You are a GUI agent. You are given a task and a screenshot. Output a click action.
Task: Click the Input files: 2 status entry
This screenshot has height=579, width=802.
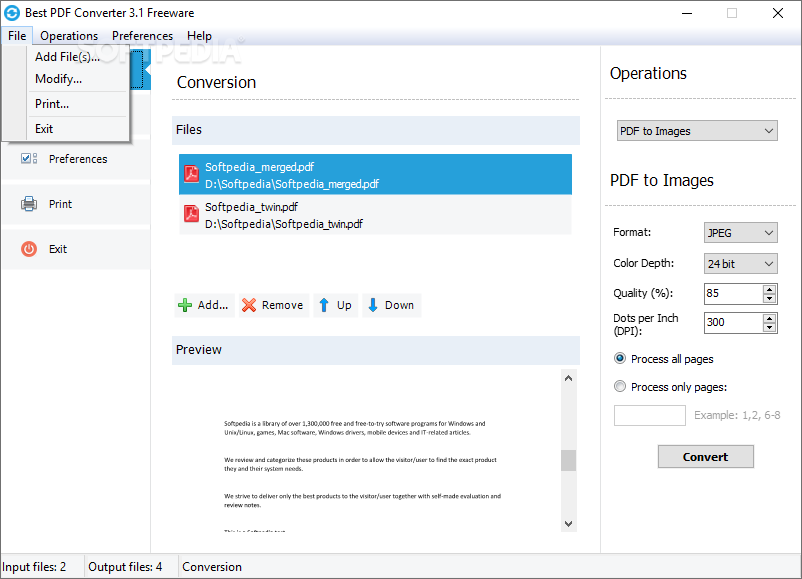pos(34,567)
